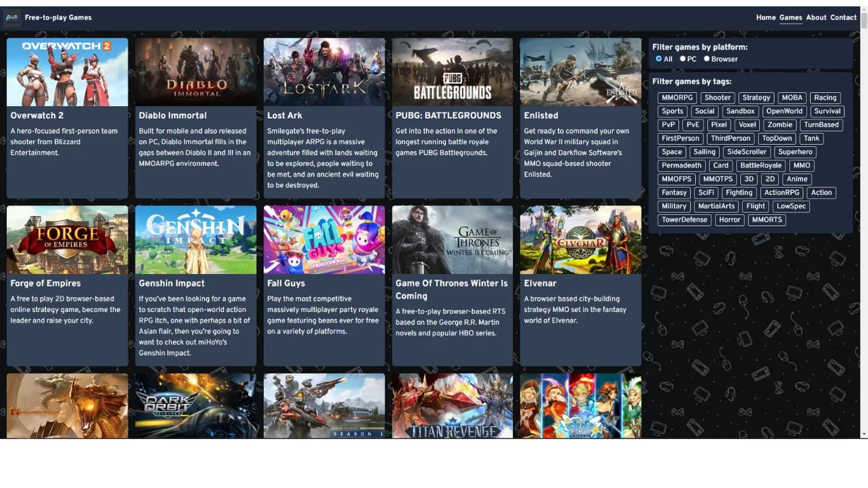The width and height of the screenshot is (868, 488).
Task: Select the All platform radio button
Action: tap(659, 58)
